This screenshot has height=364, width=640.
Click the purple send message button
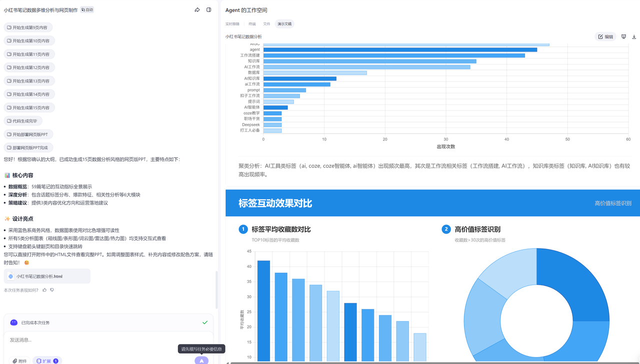pyautogui.click(x=201, y=360)
